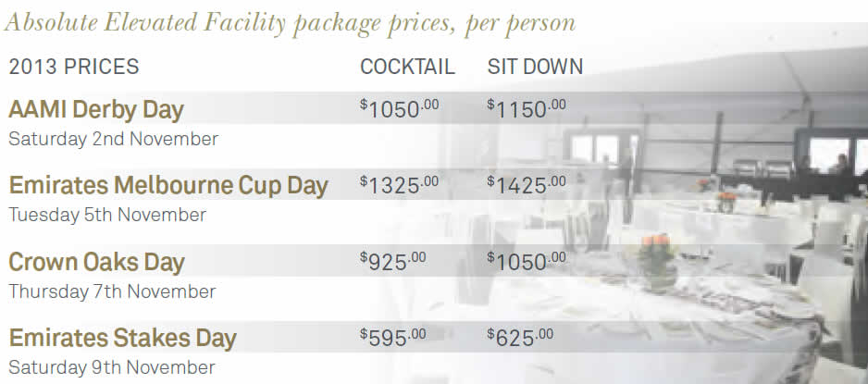Image resolution: width=868 pixels, height=384 pixels.
Task: Select the $1050.00 Oaks Day sit down price
Action: pyautogui.click(x=527, y=261)
